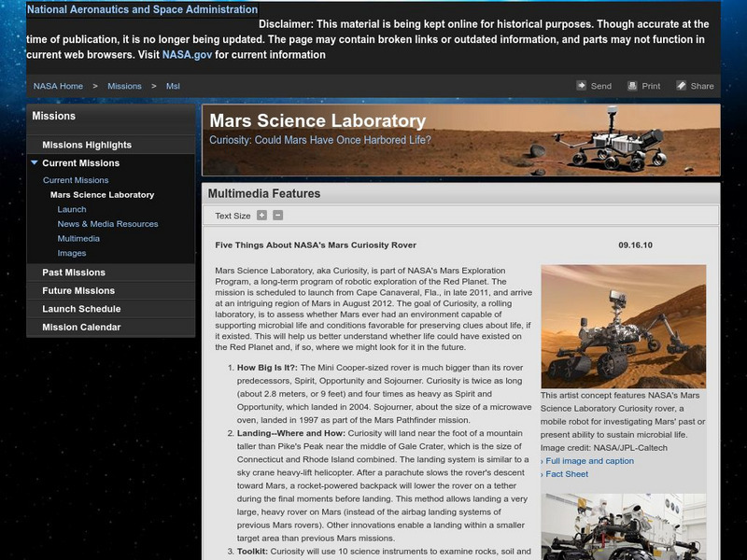Click the Share text link
The width and height of the screenshot is (747, 560).
tap(702, 86)
